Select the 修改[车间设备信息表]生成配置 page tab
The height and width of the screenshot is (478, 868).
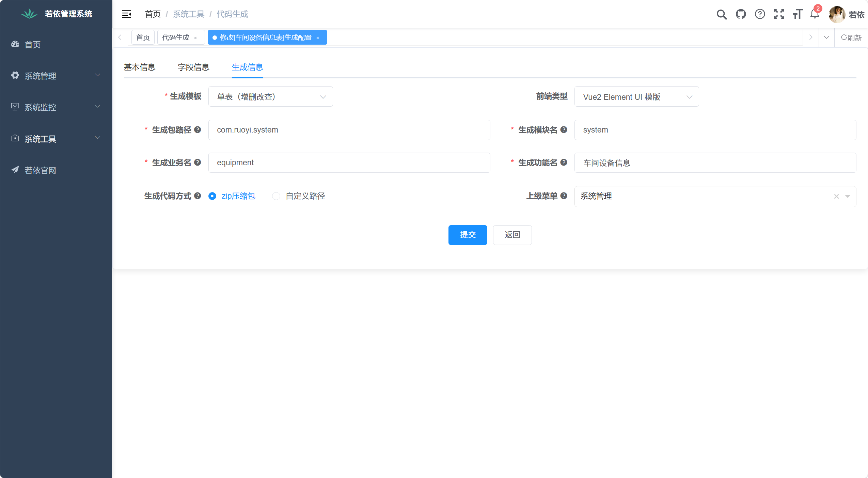tap(266, 37)
